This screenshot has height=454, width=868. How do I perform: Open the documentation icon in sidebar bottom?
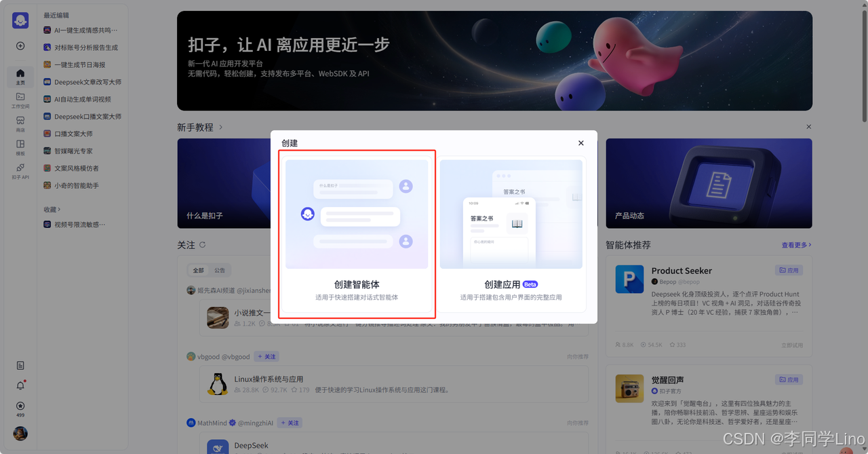[20, 365]
